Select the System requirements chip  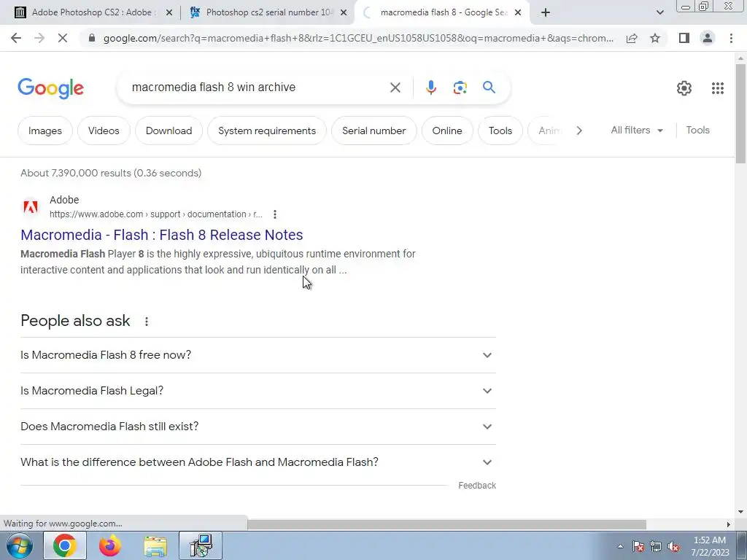coord(267,131)
